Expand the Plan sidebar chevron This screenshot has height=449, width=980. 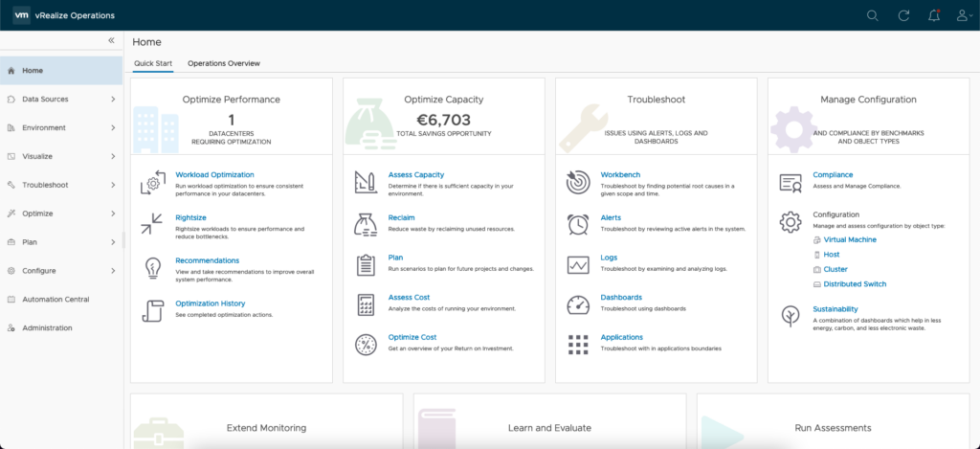point(113,242)
